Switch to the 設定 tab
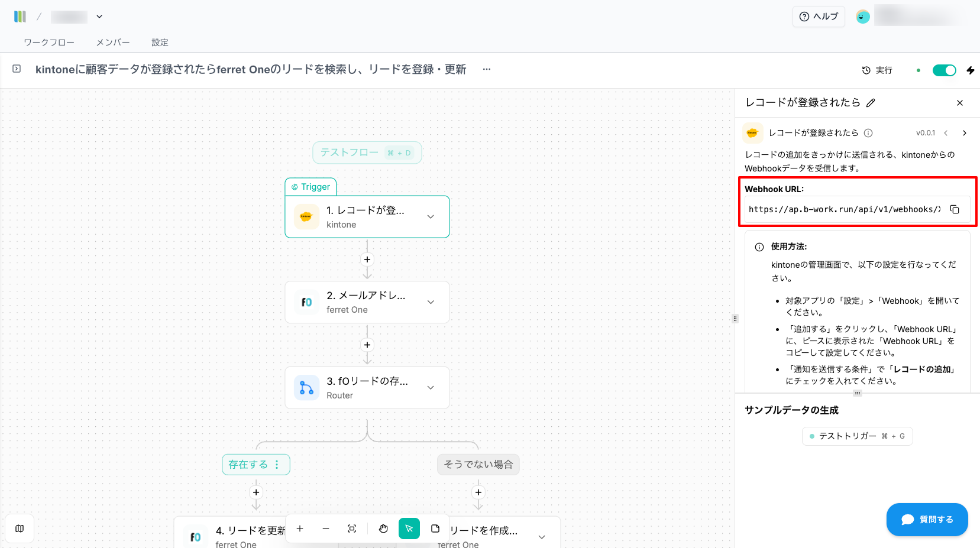 (160, 43)
